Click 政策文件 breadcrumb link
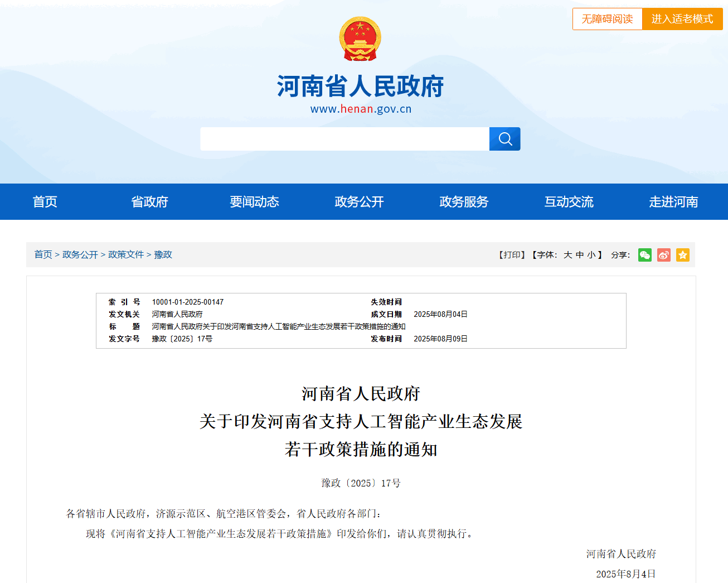The height and width of the screenshot is (583, 728). coord(126,255)
